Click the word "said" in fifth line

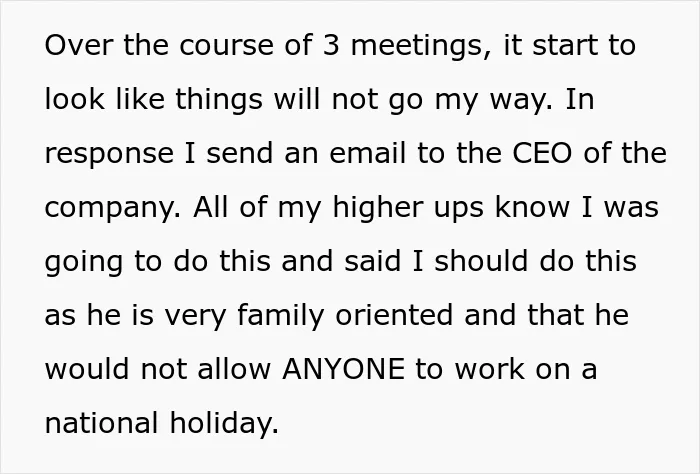point(372,261)
